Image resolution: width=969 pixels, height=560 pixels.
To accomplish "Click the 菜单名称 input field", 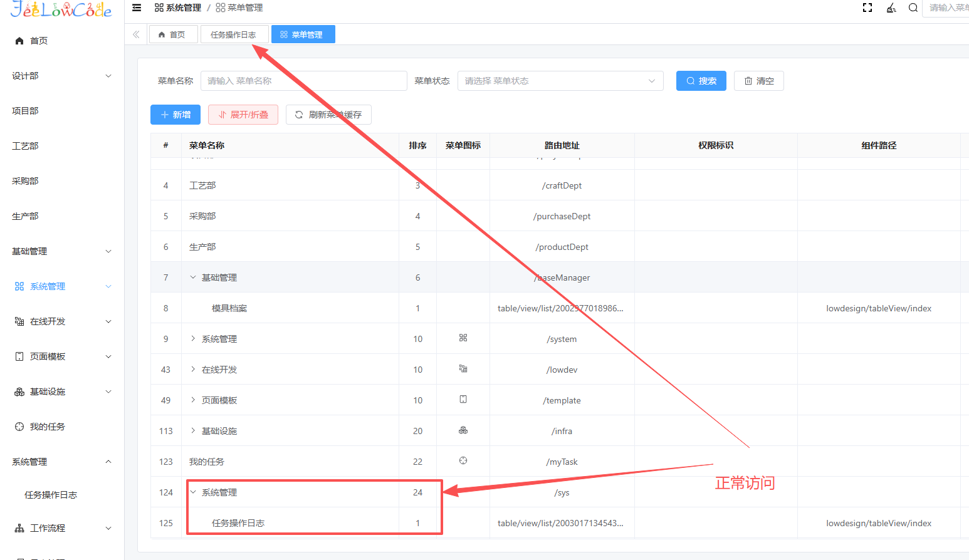I will (x=303, y=81).
